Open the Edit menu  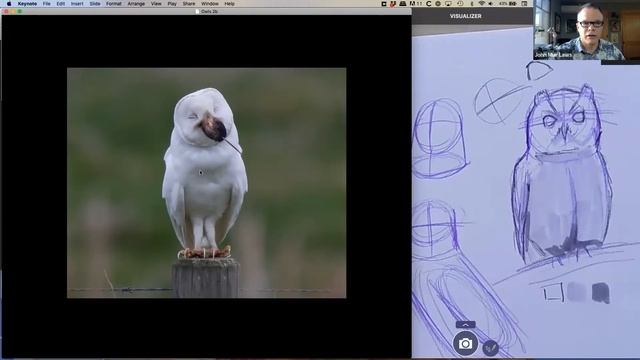coord(61,4)
